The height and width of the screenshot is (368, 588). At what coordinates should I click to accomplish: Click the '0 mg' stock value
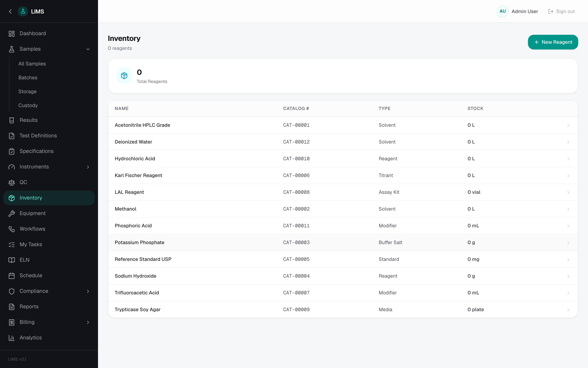pyautogui.click(x=473, y=259)
